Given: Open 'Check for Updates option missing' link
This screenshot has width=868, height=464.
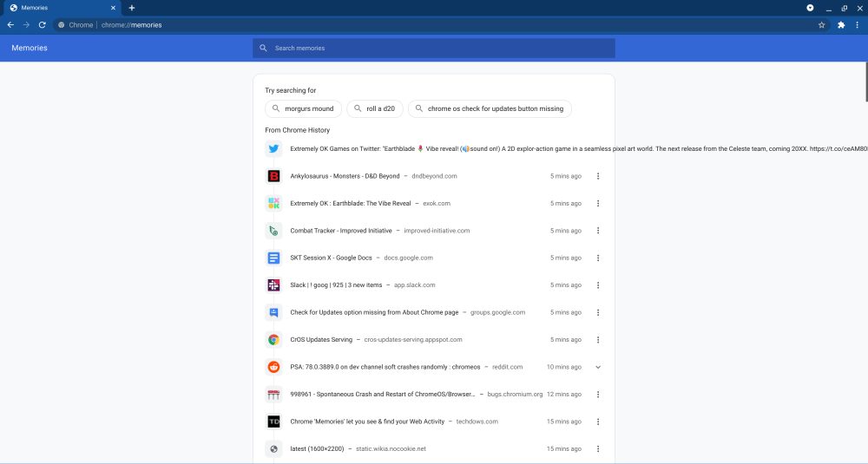Looking at the screenshot, I should tap(374, 312).
